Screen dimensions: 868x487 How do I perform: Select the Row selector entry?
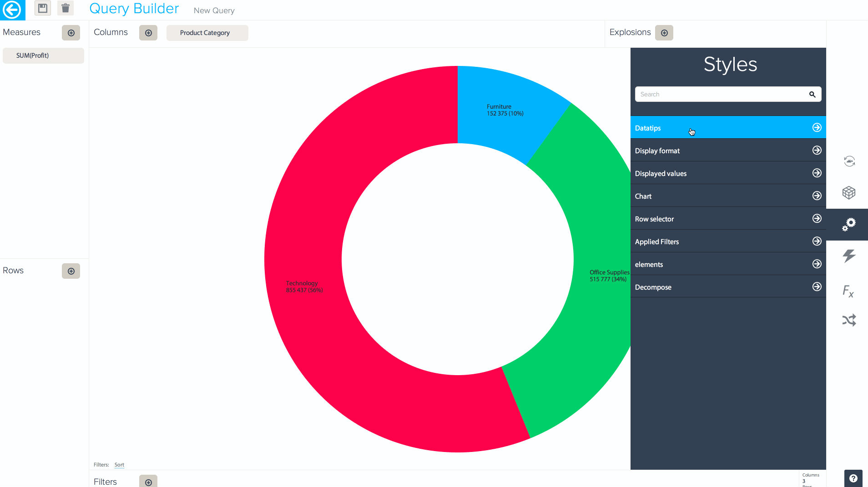[728, 219]
